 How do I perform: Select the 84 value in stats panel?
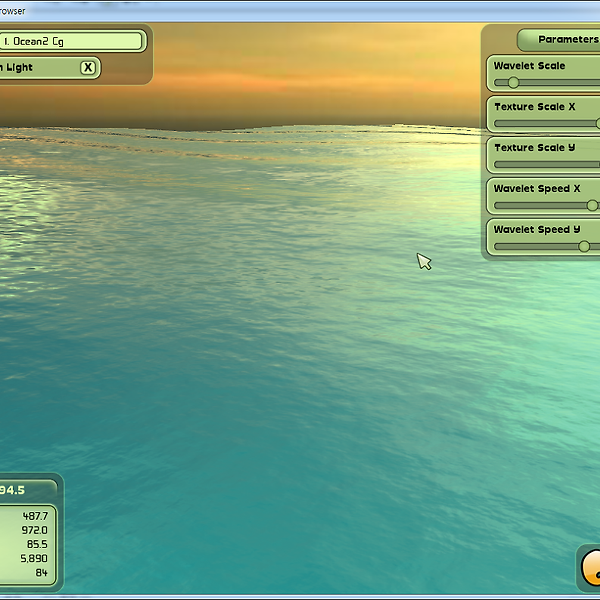41,573
